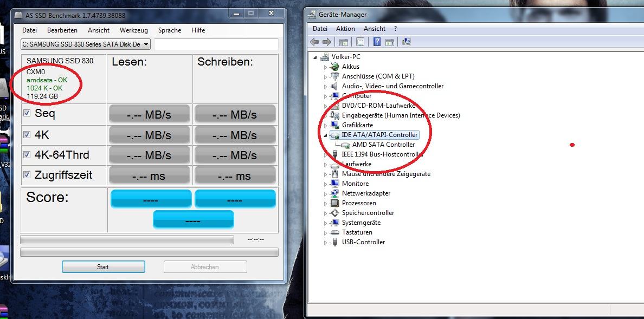This screenshot has width=644, height=319.
Task: Click the lower full-width progress bar
Action: click(149, 252)
